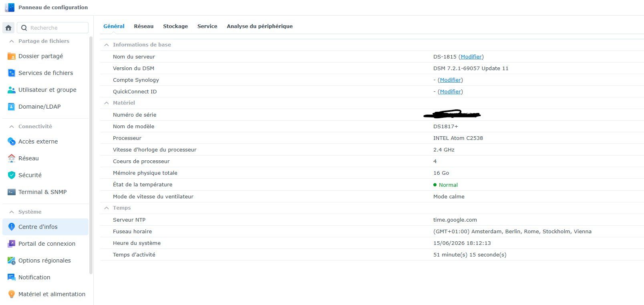Click the Réseau house icon in sidebar

click(x=12, y=158)
